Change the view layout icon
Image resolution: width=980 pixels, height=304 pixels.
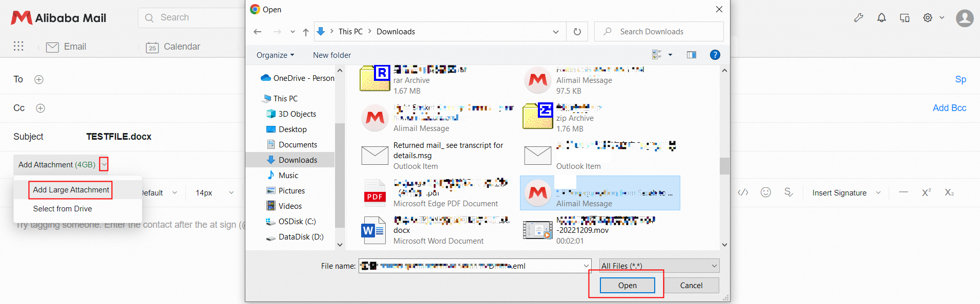(x=656, y=55)
